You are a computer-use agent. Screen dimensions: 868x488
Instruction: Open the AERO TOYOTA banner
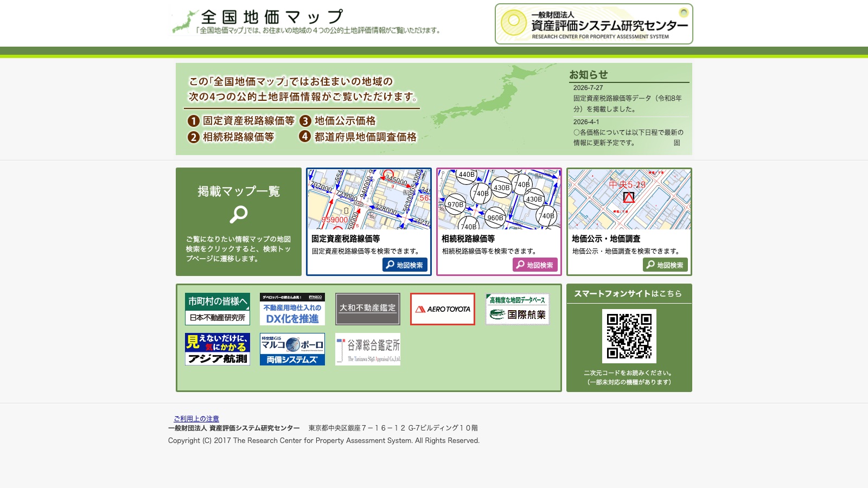(x=443, y=309)
